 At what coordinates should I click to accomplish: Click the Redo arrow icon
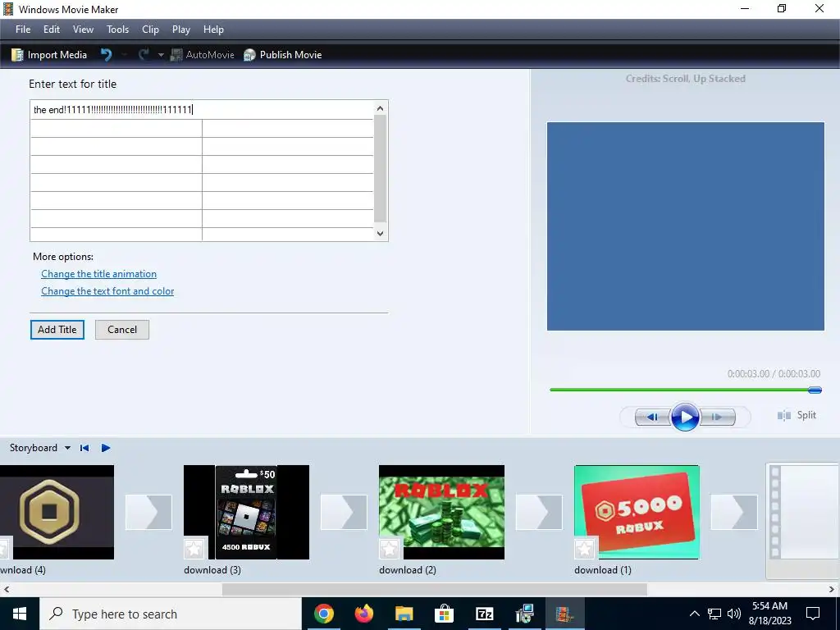click(x=144, y=55)
